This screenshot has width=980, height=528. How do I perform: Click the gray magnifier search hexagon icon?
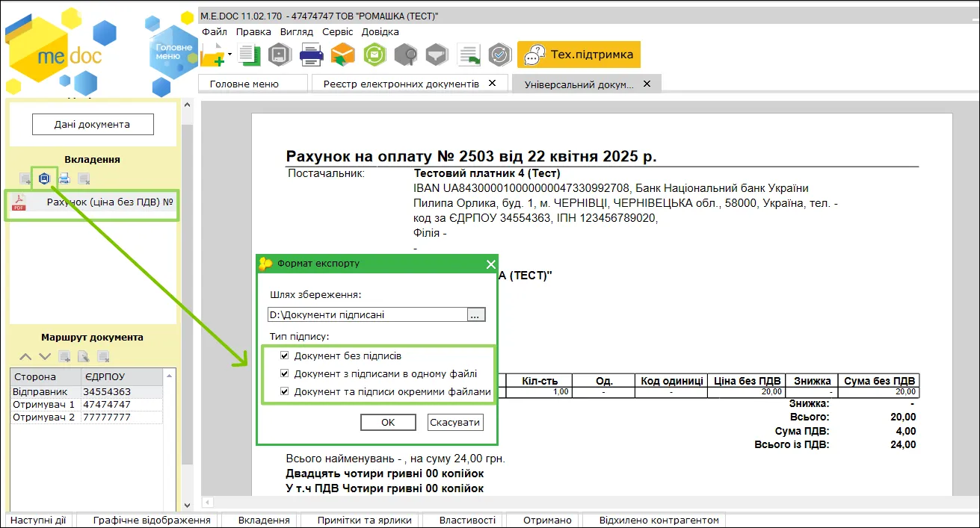[x=406, y=54]
